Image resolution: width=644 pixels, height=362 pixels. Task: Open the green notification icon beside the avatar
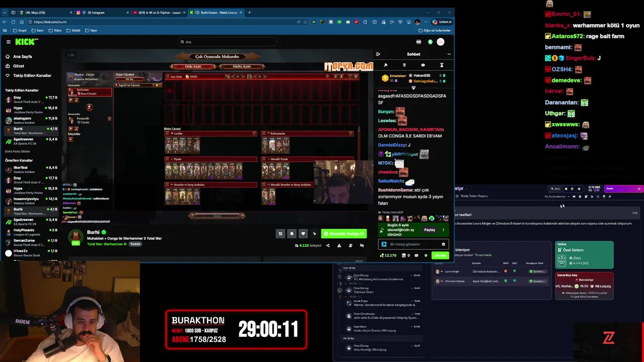click(430, 42)
